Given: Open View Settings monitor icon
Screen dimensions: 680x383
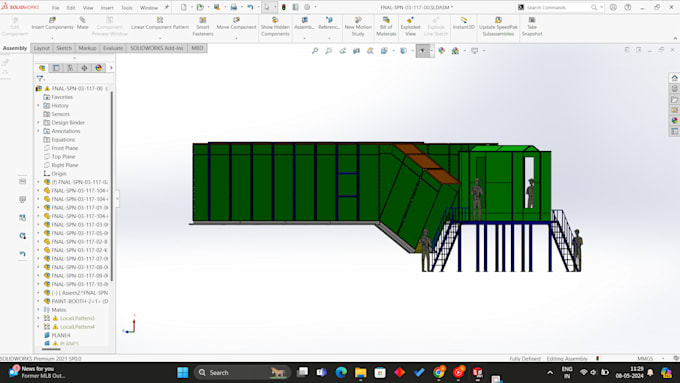Looking at the screenshot, I should pos(474,51).
